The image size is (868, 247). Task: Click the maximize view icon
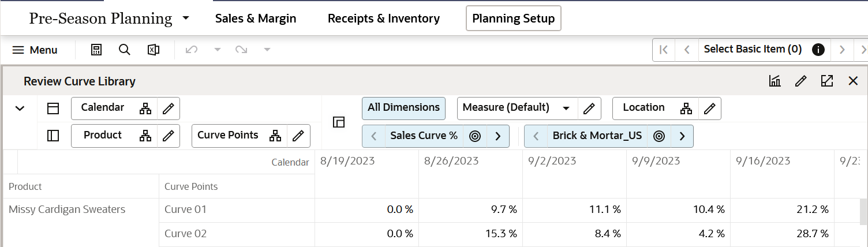[826, 81]
